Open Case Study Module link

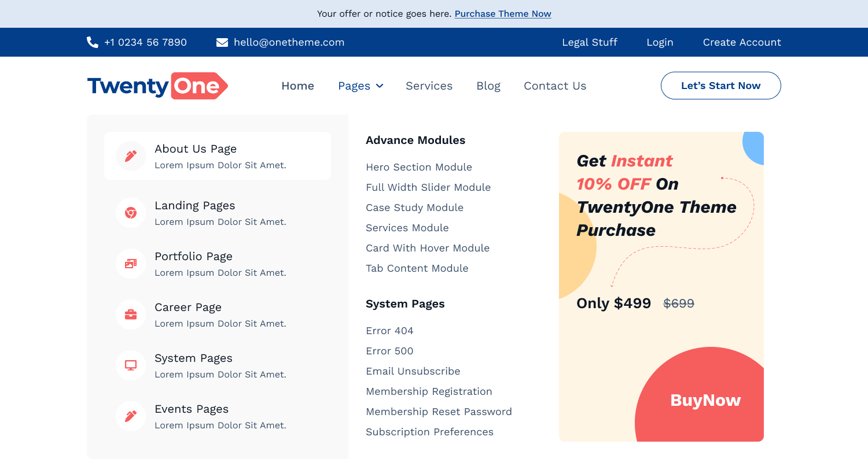pyautogui.click(x=414, y=208)
